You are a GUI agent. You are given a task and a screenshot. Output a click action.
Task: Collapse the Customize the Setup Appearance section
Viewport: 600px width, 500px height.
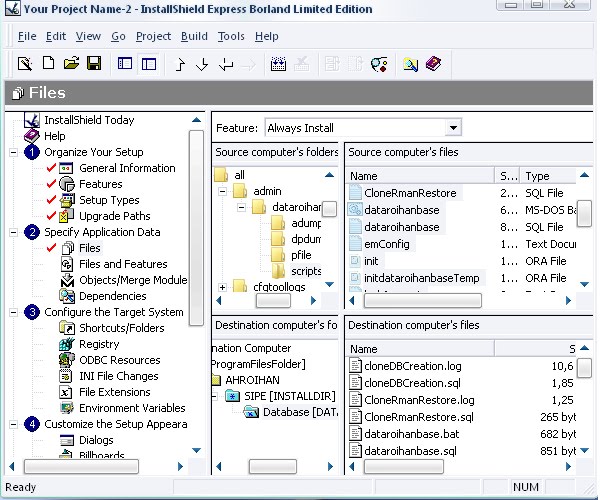coord(13,424)
